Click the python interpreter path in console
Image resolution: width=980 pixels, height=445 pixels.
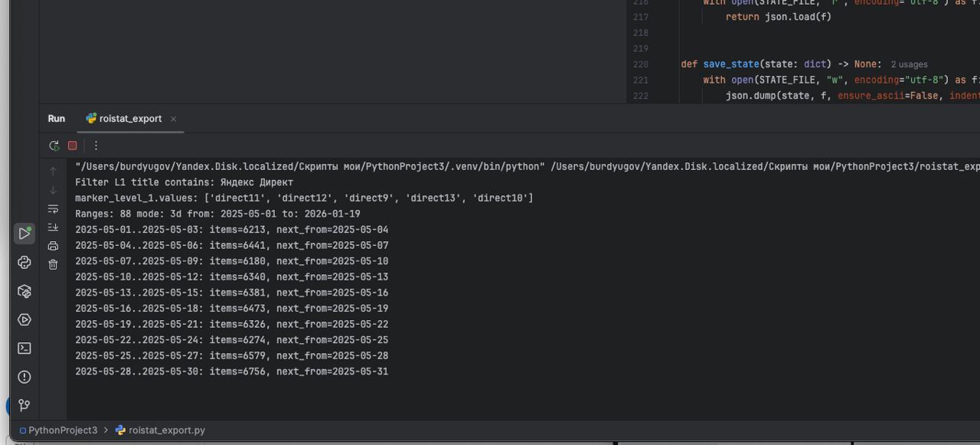pyautogui.click(x=310, y=166)
